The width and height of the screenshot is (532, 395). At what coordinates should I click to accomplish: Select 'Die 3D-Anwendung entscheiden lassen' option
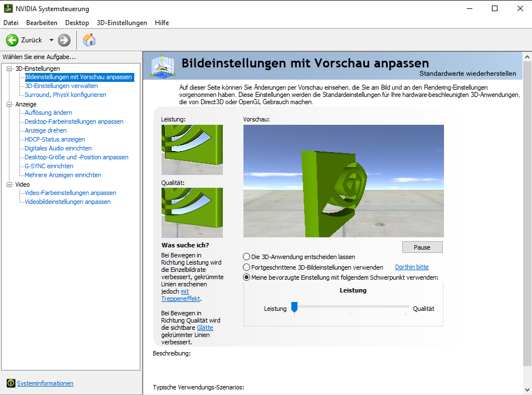247,256
